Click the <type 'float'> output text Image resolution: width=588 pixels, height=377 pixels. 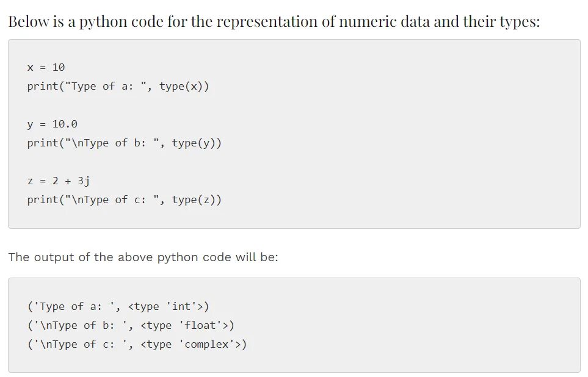point(185,325)
